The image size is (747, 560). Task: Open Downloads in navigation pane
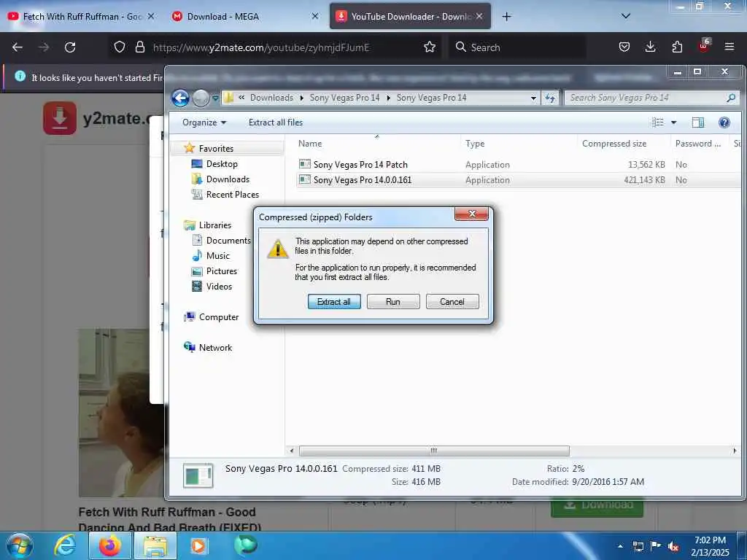pyautogui.click(x=228, y=179)
